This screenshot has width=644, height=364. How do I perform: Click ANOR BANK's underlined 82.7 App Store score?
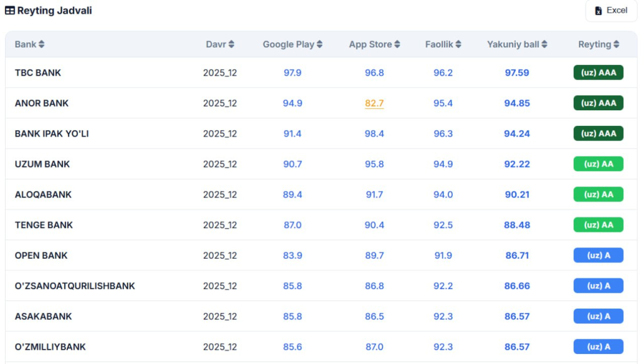click(x=374, y=103)
